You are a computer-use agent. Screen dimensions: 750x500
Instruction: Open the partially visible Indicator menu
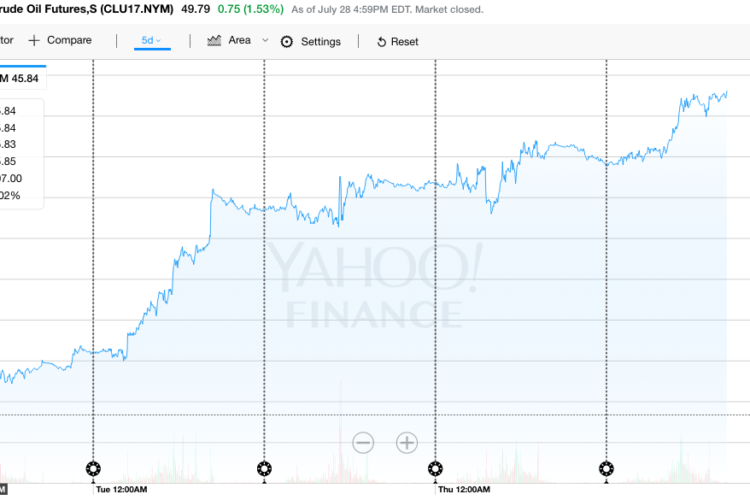pyautogui.click(x=6, y=41)
